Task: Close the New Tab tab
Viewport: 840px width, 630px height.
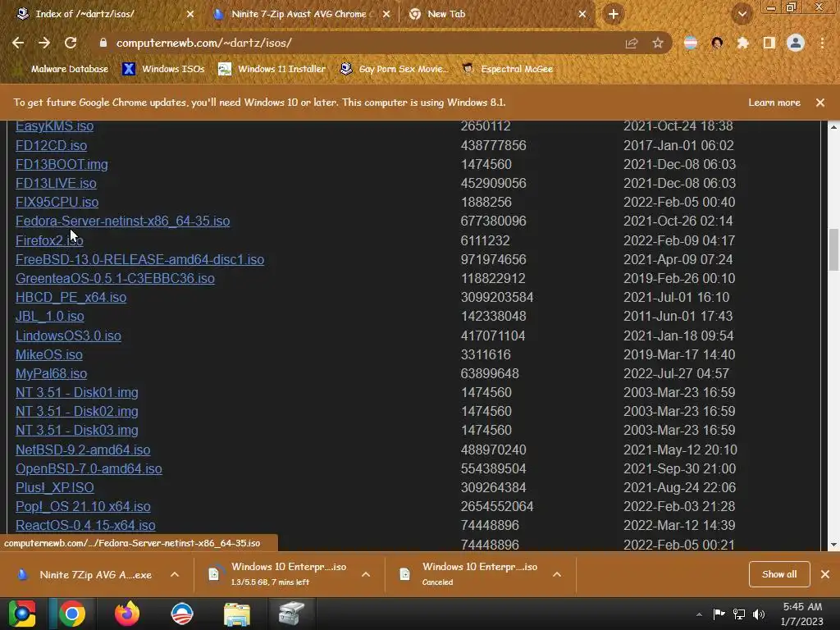Action: [x=582, y=15]
